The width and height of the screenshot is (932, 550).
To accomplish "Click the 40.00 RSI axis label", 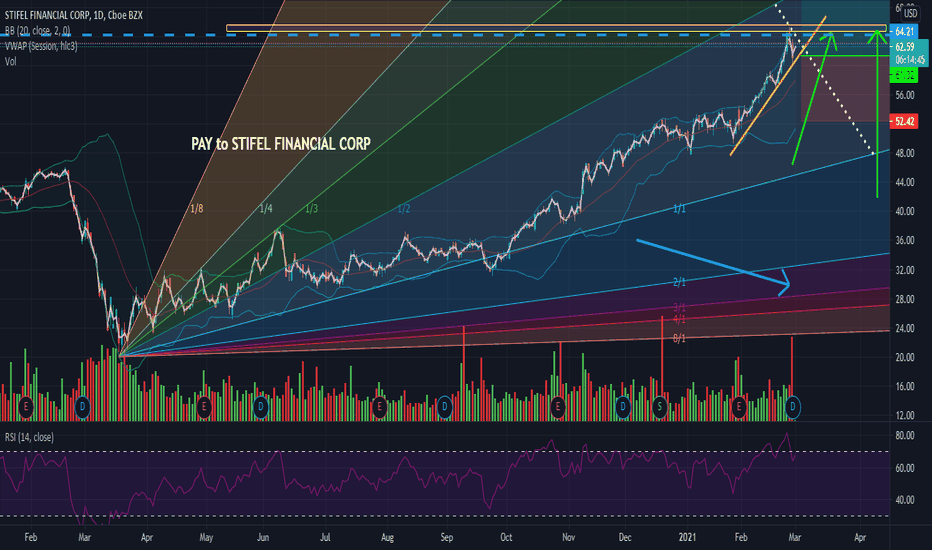I will point(905,500).
